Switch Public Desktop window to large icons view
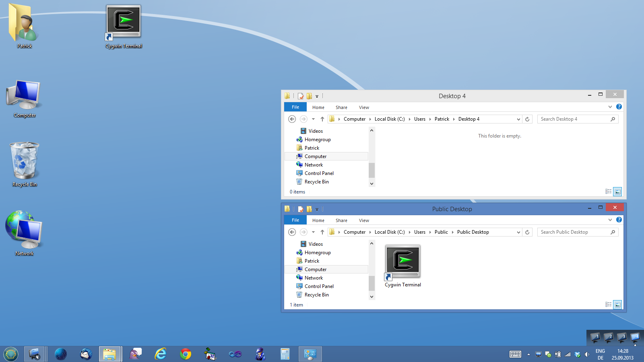Image resolution: width=644 pixels, height=362 pixels. pos(617,304)
